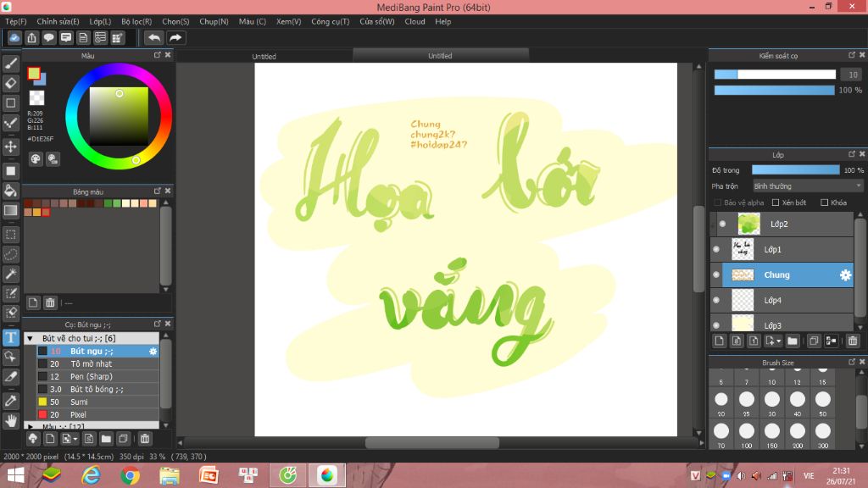Pop out the Bảng màu panel
The image size is (868, 488).
coord(157,191)
